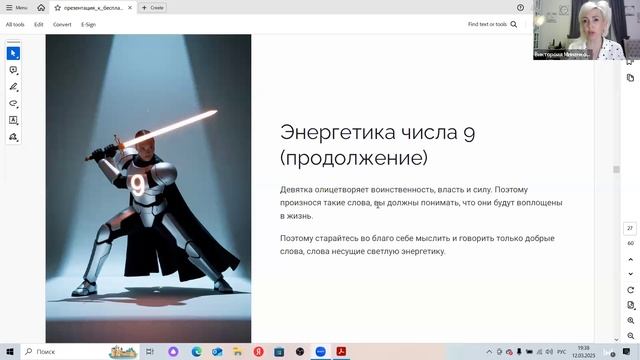Click the current page number box 27
Image resolution: width=640 pixels, height=360 pixels.
click(x=630, y=228)
